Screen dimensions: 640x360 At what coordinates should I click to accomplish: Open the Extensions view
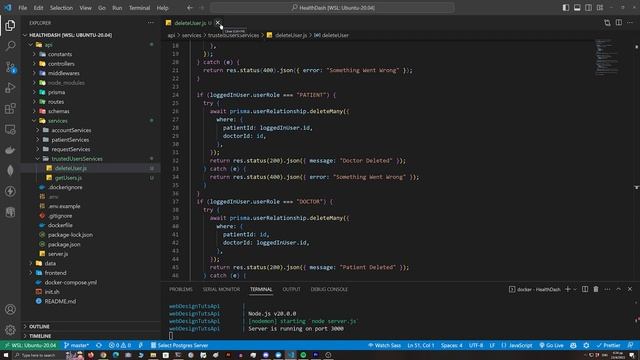click(10, 109)
